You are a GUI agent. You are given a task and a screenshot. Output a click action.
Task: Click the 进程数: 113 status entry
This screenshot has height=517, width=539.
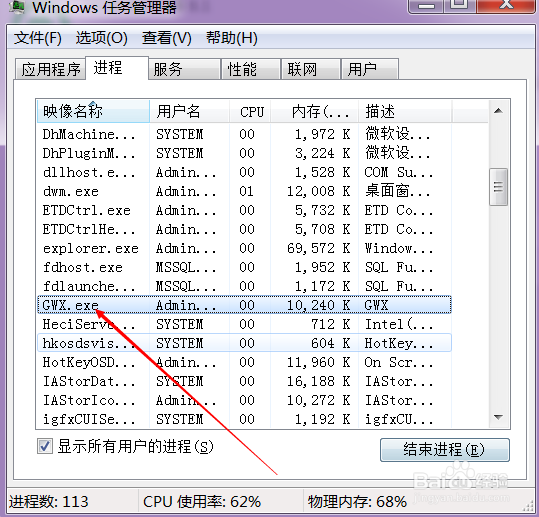(x=49, y=502)
